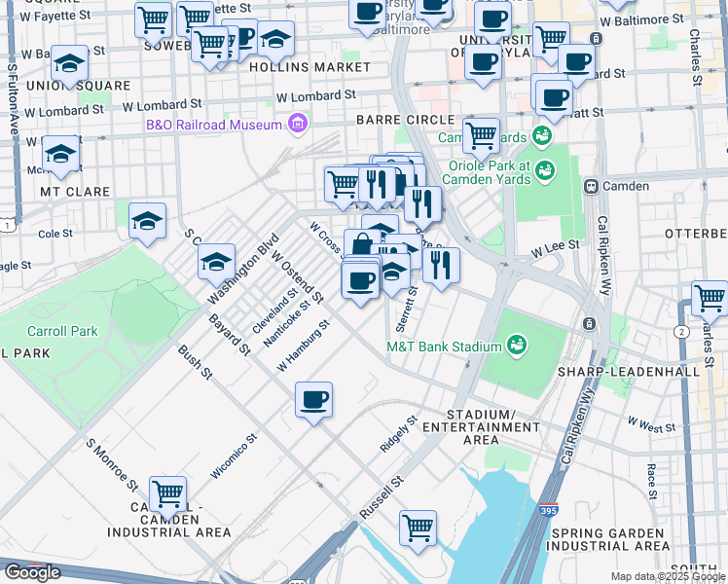The height and width of the screenshot is (584, 728).
Task: Open the school marker above Mt Clare
Action: tap(60, 155)
